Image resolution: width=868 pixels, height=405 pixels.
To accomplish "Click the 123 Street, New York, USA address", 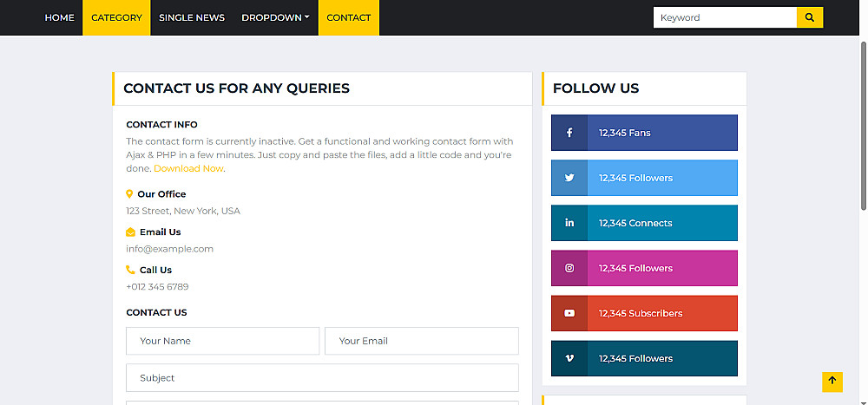I will tap(183, 211).
